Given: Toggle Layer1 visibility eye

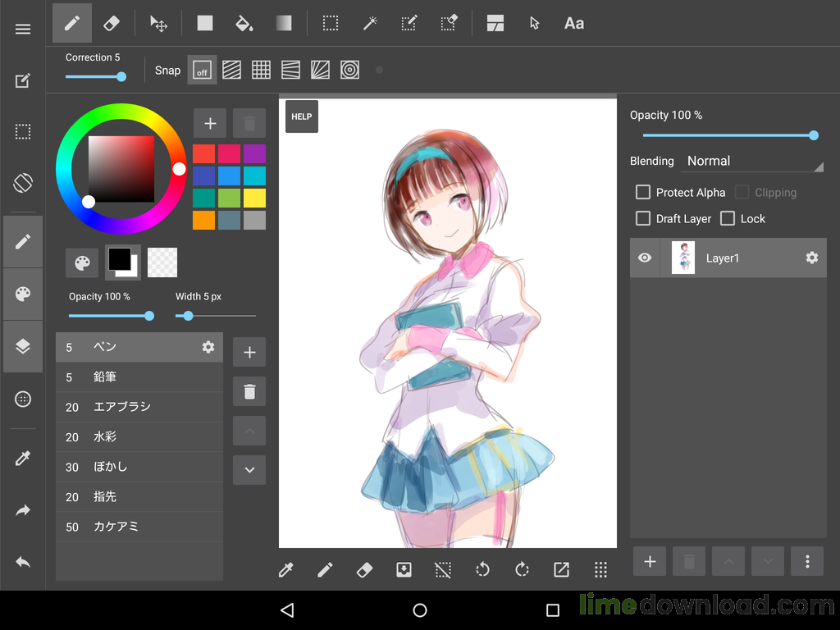Looking at the screenshot, I should click(x=645, y=258).
